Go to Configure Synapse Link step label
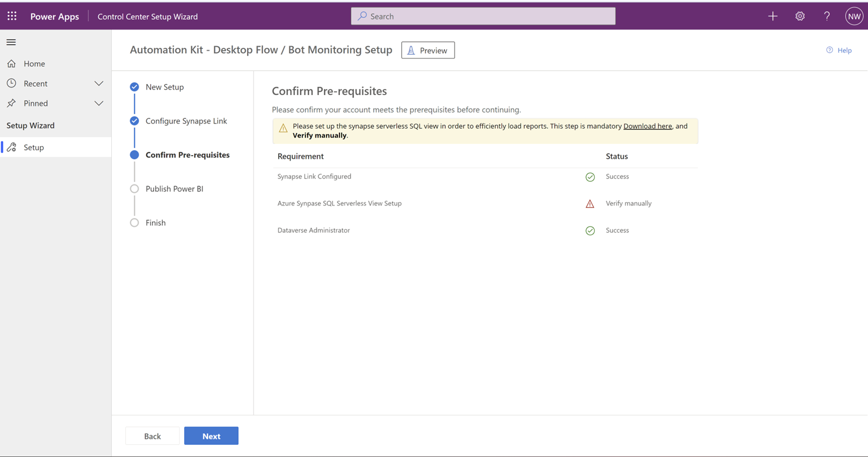The width and height of the screenshot is (868, 457). pos(186,121)
